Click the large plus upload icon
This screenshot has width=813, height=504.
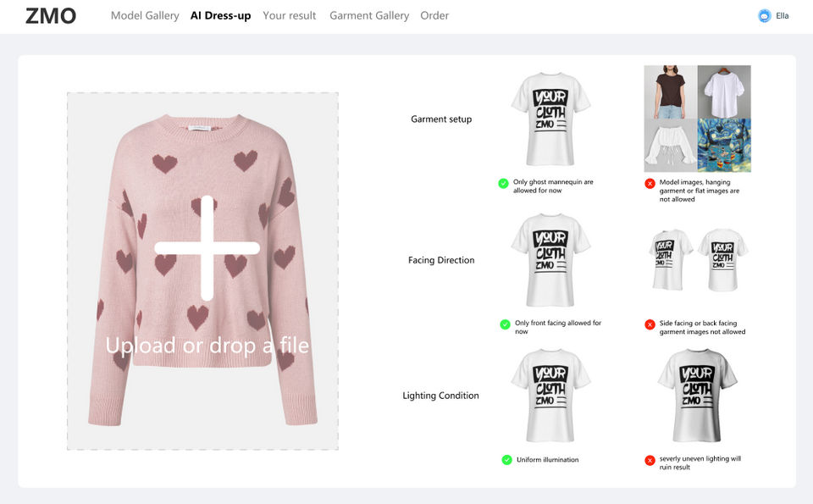(207, 248)
